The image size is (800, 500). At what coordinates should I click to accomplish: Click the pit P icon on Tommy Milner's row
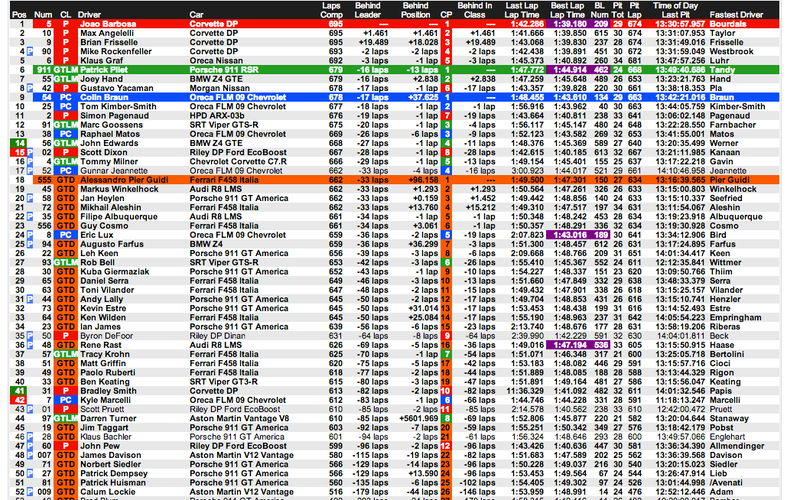[x=30, y=162]
